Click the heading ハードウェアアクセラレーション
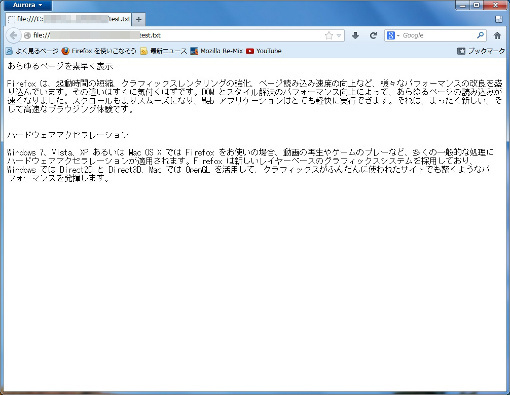The image size is (510, 395). click(x=68, y=135)
